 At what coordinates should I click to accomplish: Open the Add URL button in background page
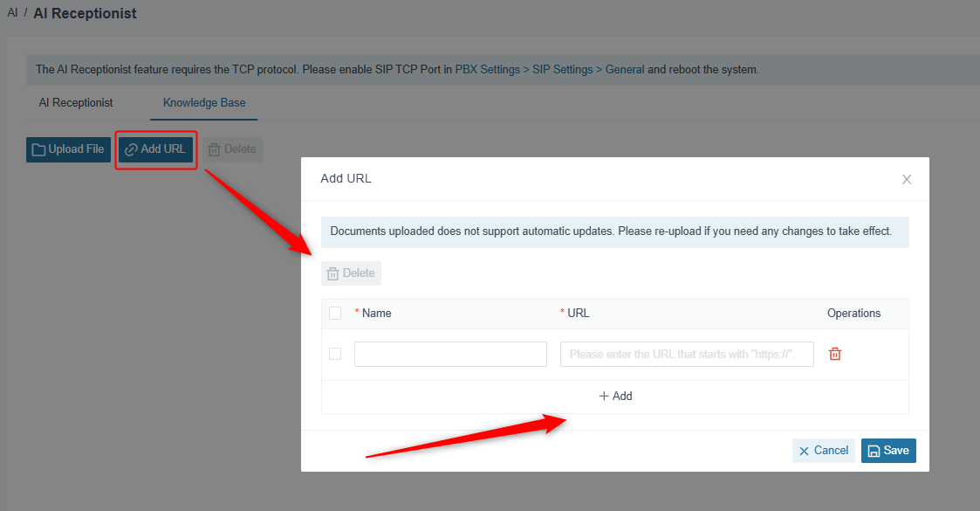coord(155,149)
